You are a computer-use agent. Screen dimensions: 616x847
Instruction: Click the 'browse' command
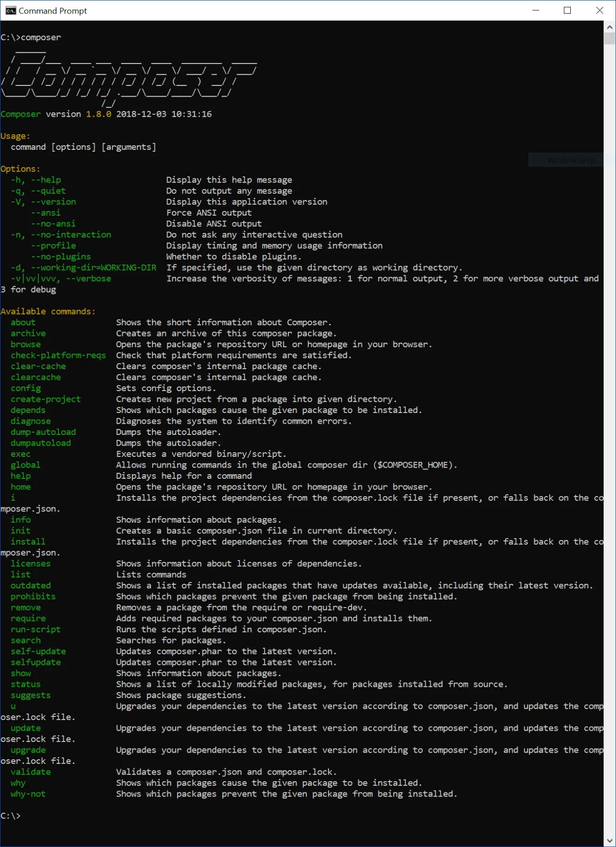tap(26, 344)
